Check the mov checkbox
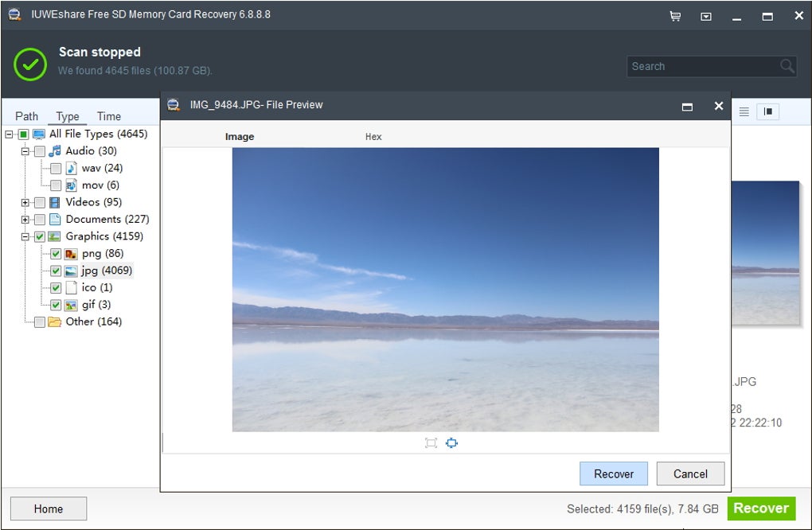The width and height of the screenshot is (812, 530). (x=56, y=185)
